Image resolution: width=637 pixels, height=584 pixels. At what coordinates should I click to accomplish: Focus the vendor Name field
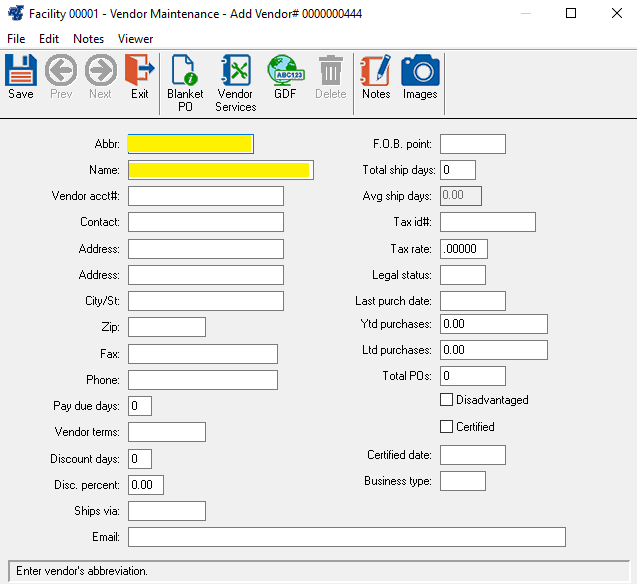tap(220, 170)
